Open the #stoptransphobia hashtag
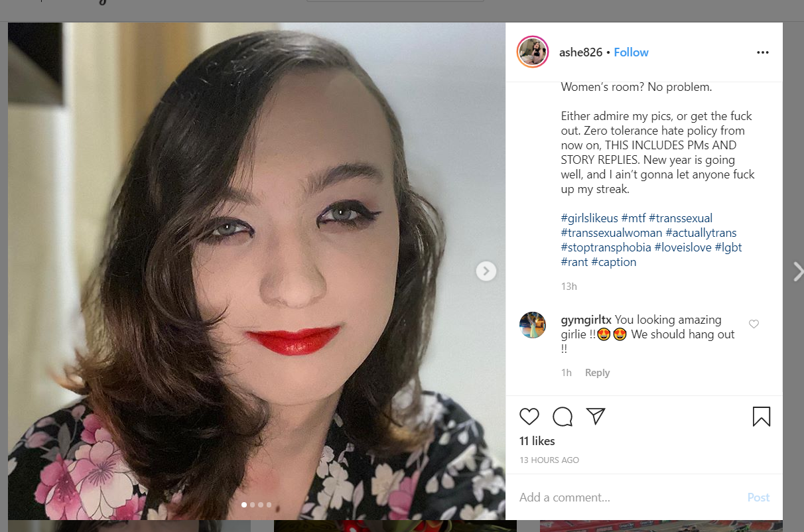Image resolution: width=804 pixels, height=532 pixels. pos(606,247)
